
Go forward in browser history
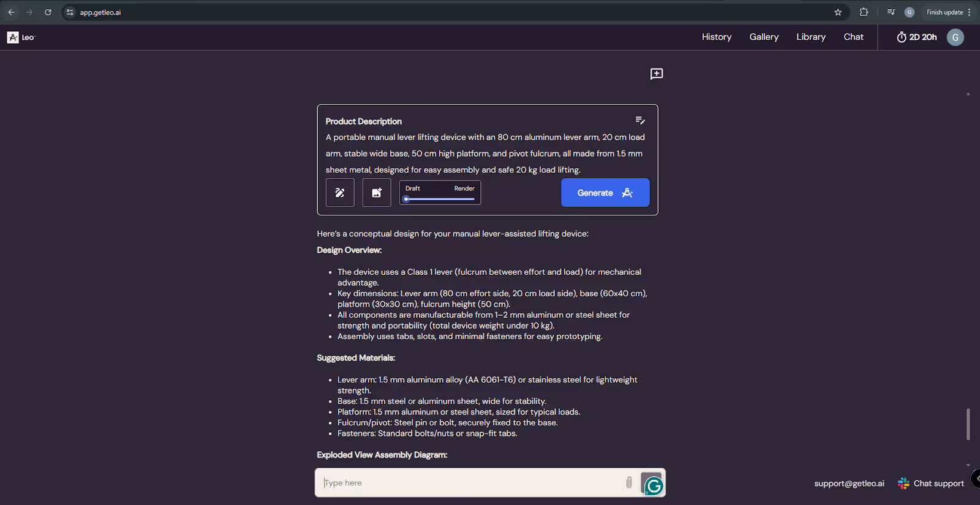pos(29,12)
